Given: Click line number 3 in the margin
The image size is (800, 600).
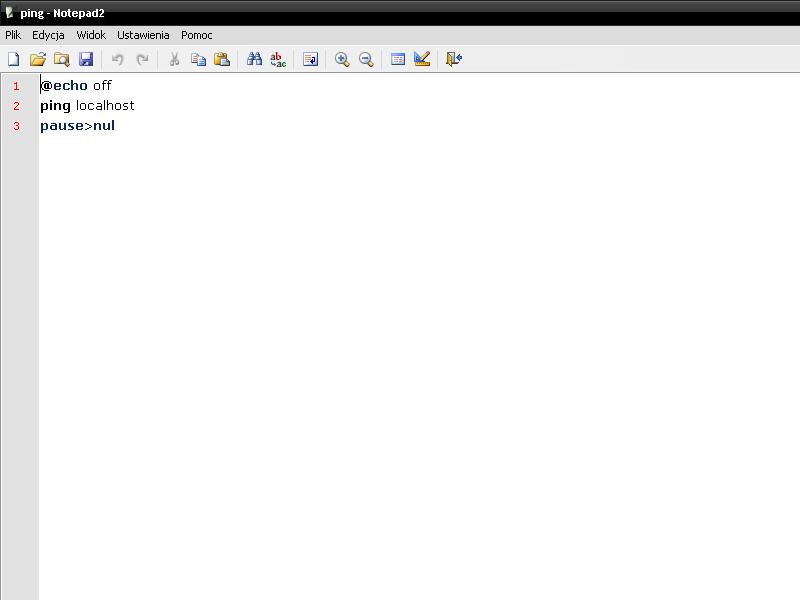Looking at the screenshot, I should pos(16,126).
